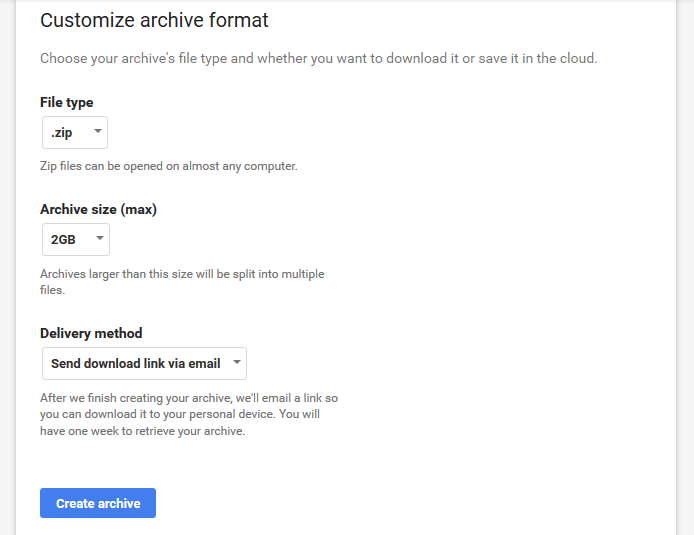Select the Customize archive format heading

[x=154, y=20]
